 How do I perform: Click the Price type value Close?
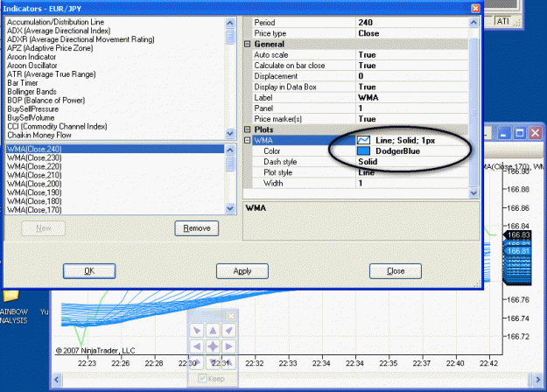pos(412,33)
